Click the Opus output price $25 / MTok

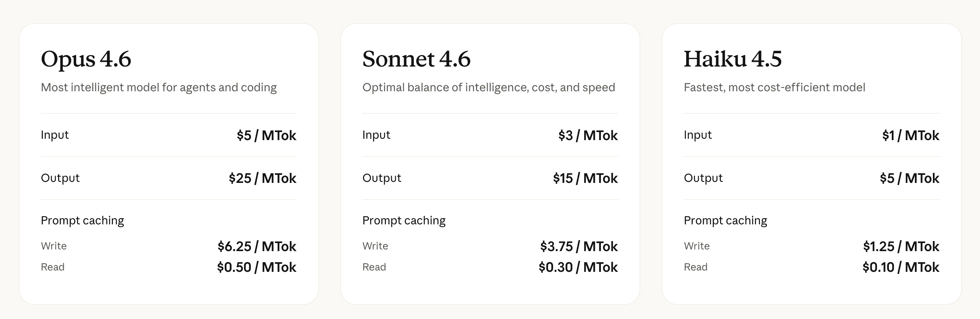262,178
